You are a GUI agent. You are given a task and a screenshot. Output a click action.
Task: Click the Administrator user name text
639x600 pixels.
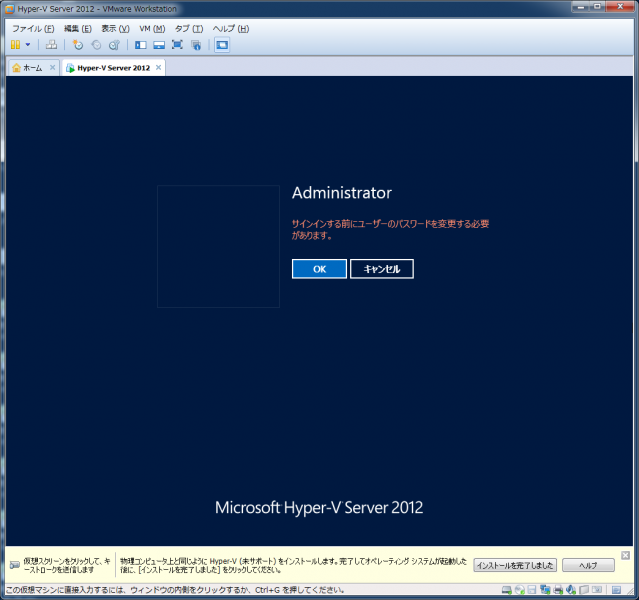pyautogui.click(x=342, y=193)
